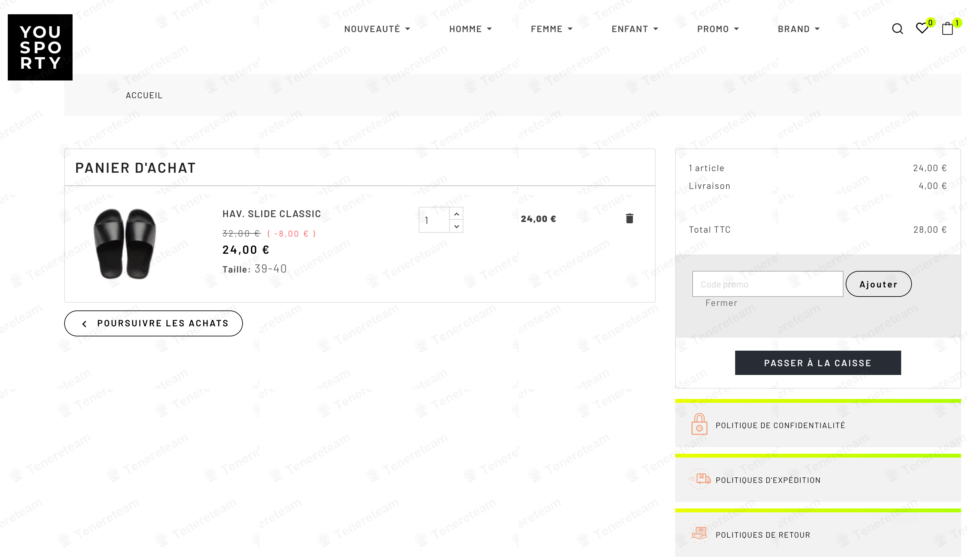The width and height of the screenshot is (967, 560).
Task: Select the -8,00 € discount text
Action: pos(291,234)
